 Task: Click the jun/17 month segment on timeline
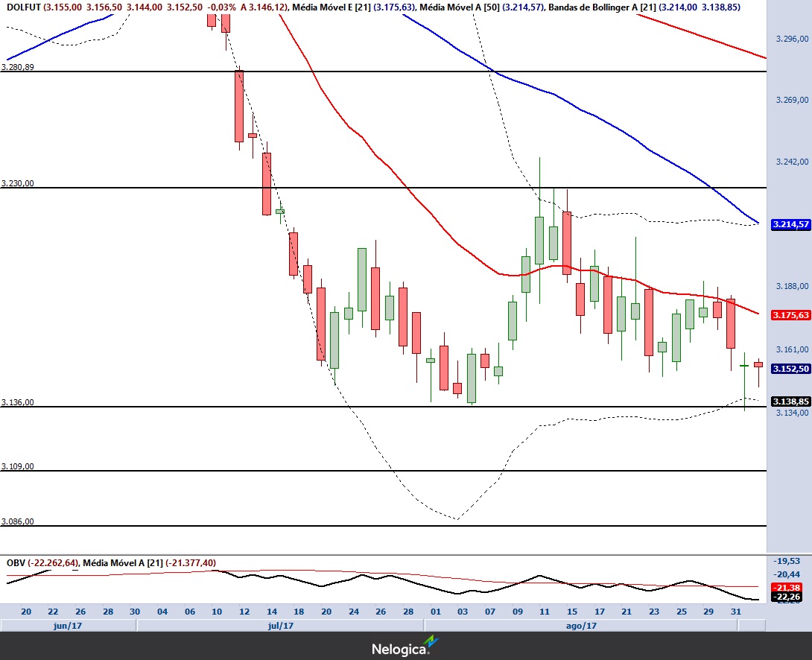click(x=67, y=626)
